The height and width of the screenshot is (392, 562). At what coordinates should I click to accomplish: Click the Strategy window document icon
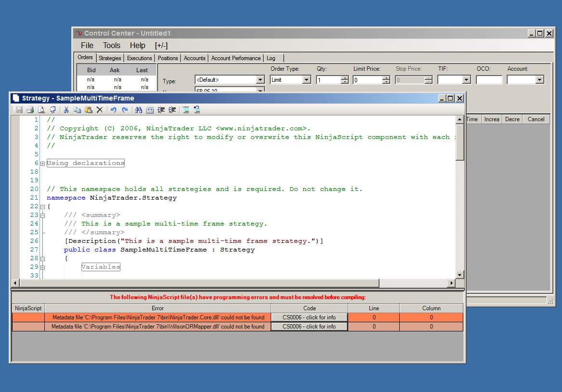click(x=16, y=98)
